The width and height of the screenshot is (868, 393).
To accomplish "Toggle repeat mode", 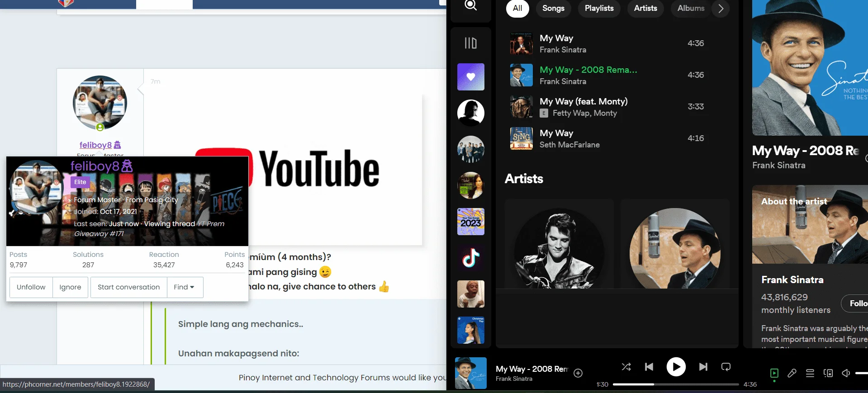I will (x=726, y=367).
